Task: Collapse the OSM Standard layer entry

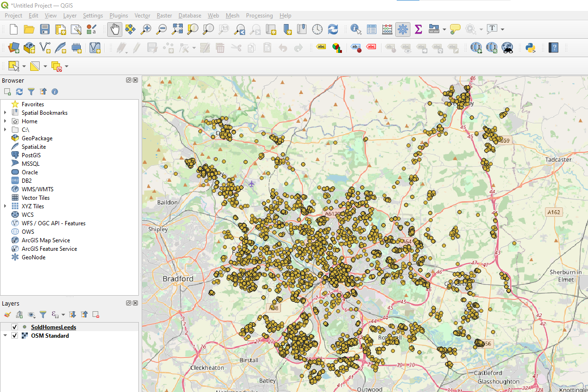Action: pyautogui.click(x=5, y=336)
